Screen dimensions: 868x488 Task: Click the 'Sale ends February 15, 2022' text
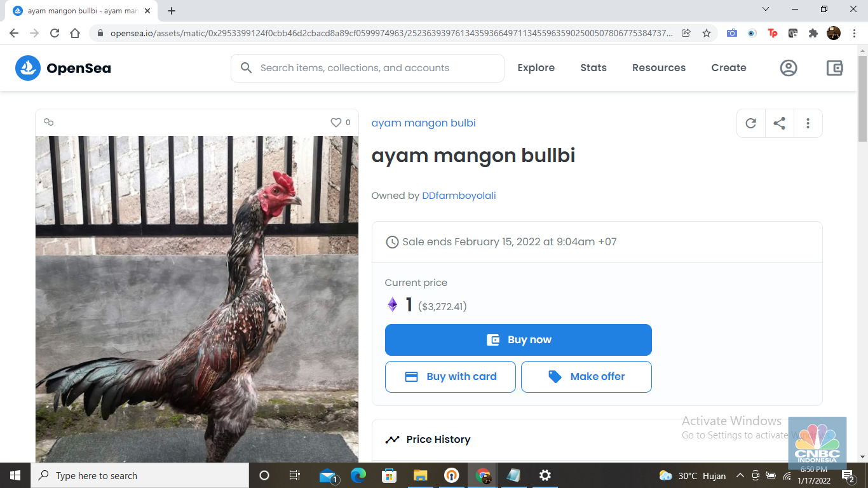[510, 241]
